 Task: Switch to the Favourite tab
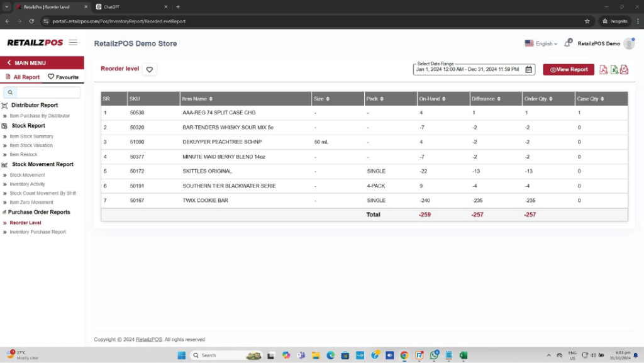64,77
